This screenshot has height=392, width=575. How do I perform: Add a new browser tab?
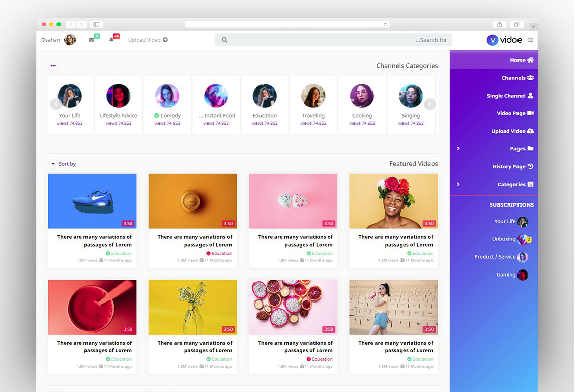pyautogui.click(x=533, y=27)
